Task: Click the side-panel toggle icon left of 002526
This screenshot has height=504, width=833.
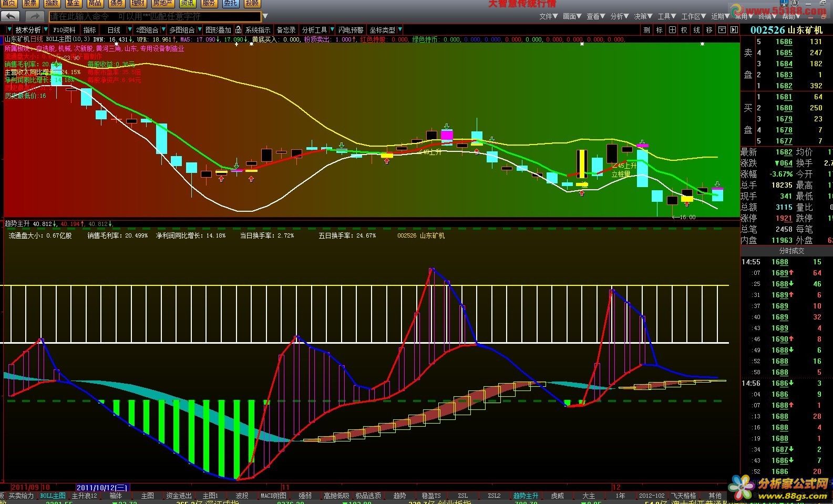Action: [x=734, y=30]
